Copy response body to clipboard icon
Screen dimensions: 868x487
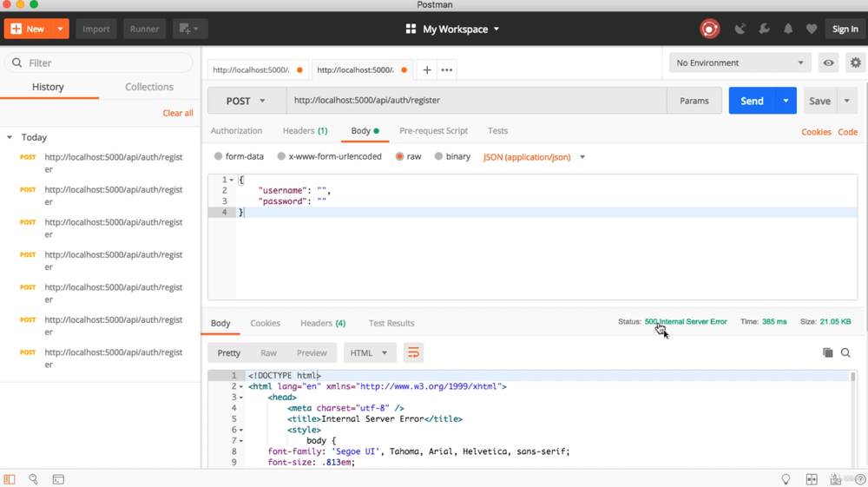(x=827, y=352)
